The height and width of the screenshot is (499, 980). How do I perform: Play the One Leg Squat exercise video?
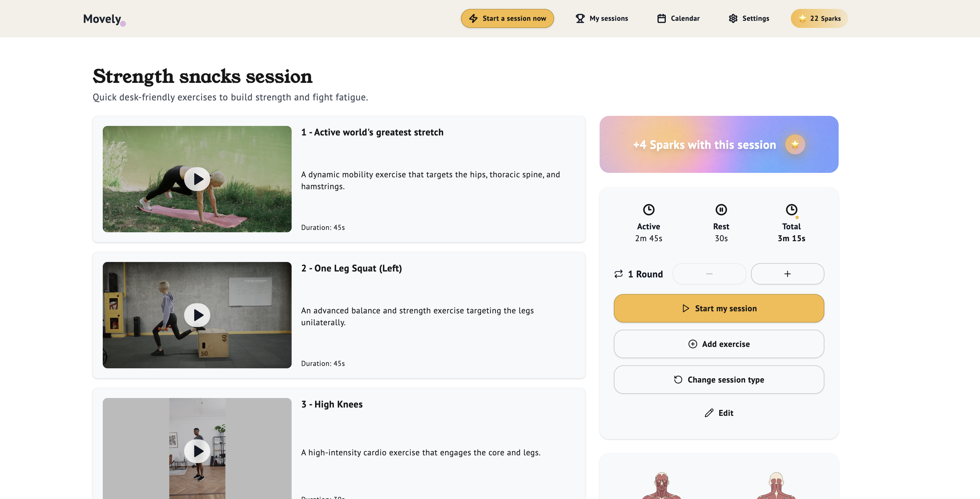click(197, 315)
